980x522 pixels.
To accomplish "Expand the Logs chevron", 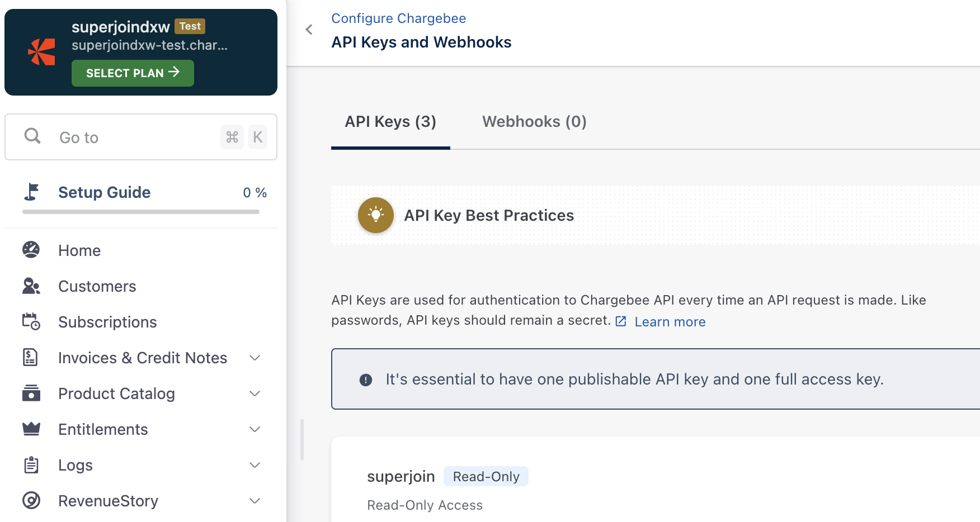I will (x=255, y=465).
